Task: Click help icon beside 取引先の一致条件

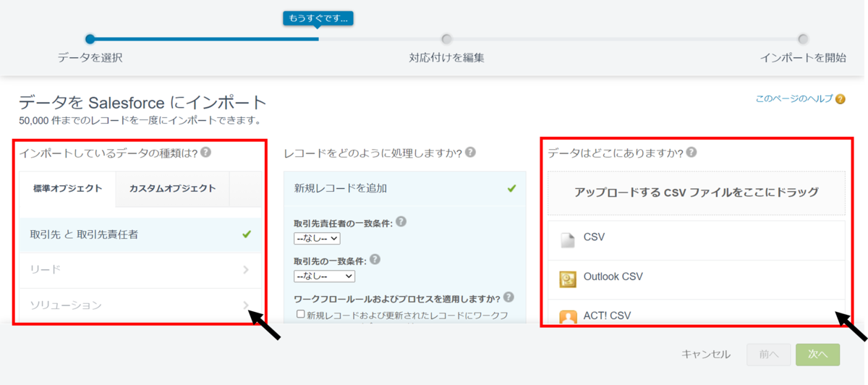Action: pyautogui.click(x=375, y=259)
